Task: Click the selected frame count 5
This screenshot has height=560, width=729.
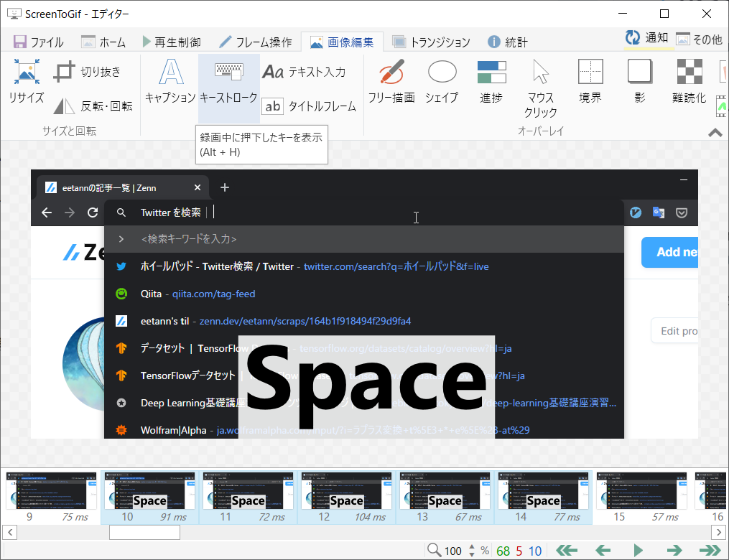Action: point(519,551)
